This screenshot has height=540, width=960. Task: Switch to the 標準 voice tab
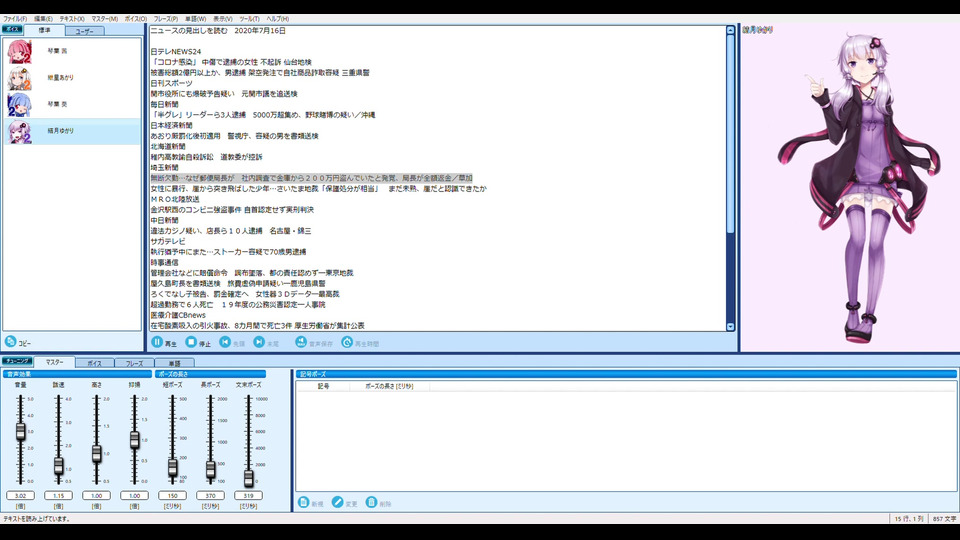click(x=45, y=30)
